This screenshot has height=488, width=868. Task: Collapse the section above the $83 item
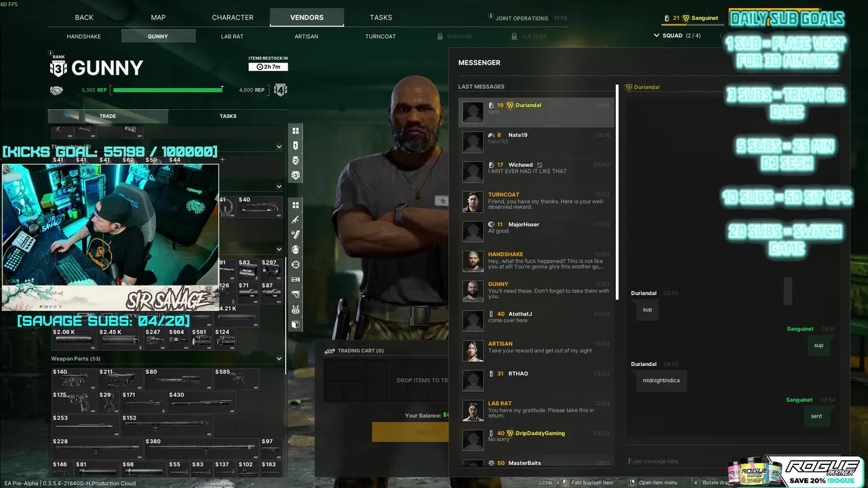point(279,249)
